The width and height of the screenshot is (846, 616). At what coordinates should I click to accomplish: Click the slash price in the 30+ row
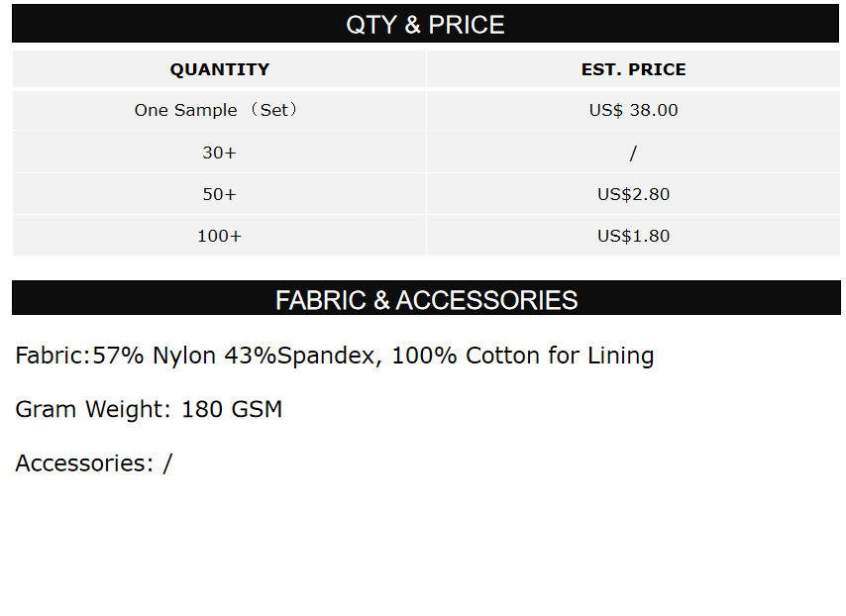point(633,153)
